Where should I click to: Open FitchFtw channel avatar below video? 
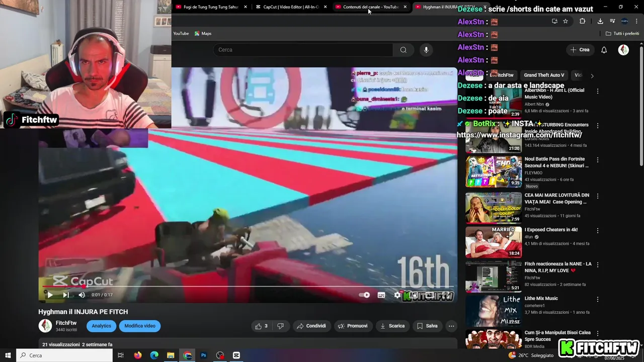click(x=45, y=326)
